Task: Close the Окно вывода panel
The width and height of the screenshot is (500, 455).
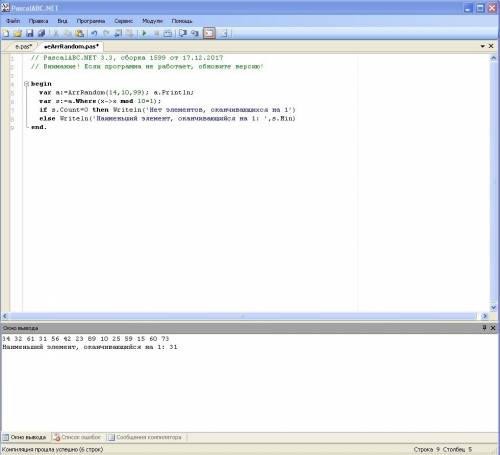Action: pyautogui.click(x=493, y=328)
